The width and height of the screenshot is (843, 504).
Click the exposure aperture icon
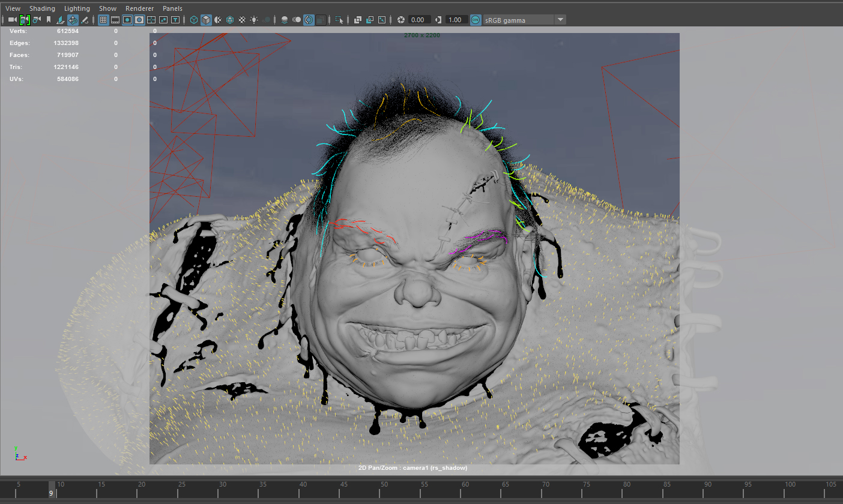coord(401,20)
